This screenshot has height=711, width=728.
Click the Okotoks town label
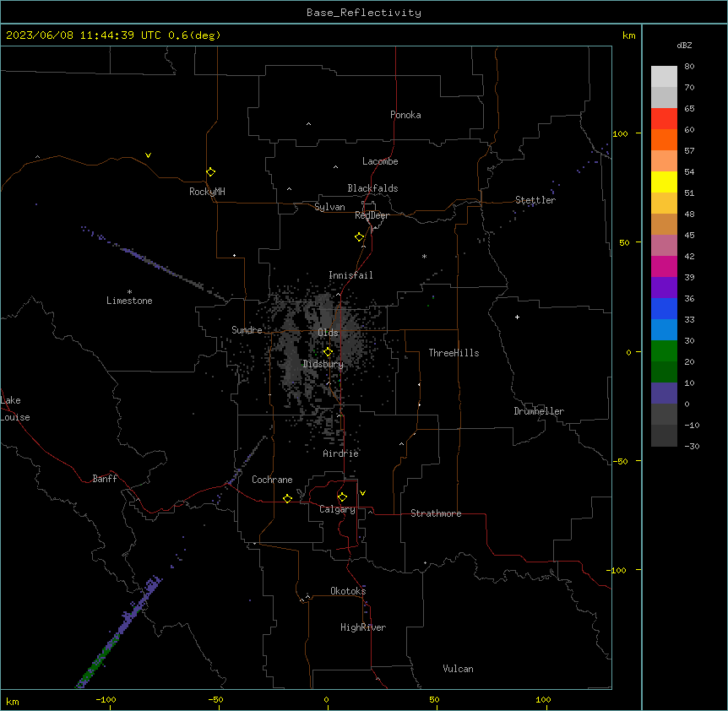[x=348, y=591]
